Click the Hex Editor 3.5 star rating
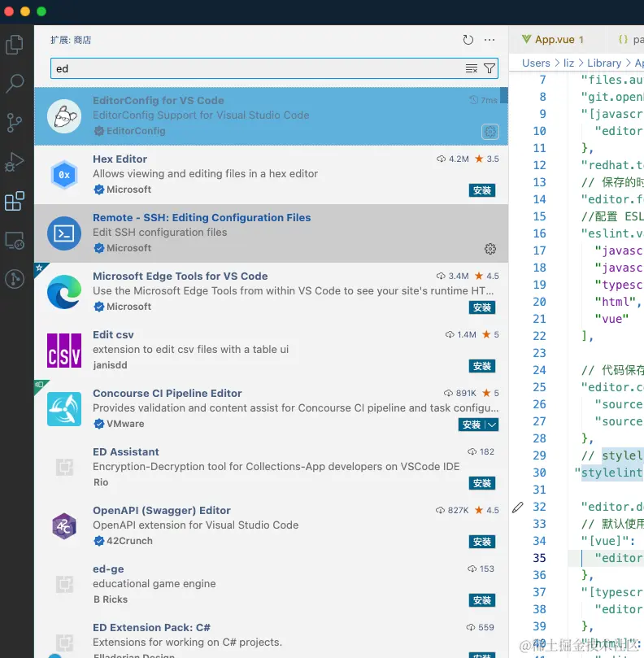 pyautogui.click(x=487, y=159)
